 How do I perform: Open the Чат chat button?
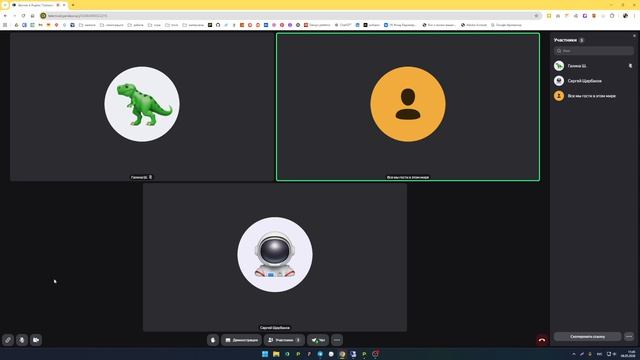pyautogui.click(x=318, y=340)
